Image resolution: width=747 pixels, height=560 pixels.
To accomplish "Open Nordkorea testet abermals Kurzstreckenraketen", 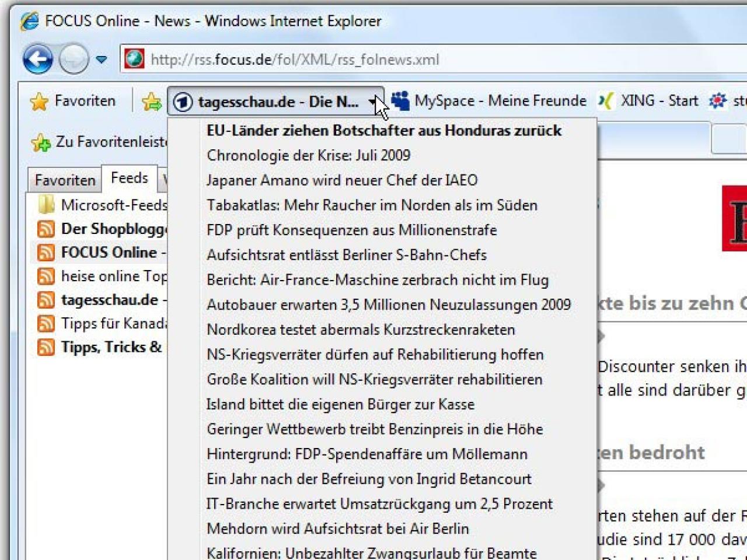I will pos(383,330).
